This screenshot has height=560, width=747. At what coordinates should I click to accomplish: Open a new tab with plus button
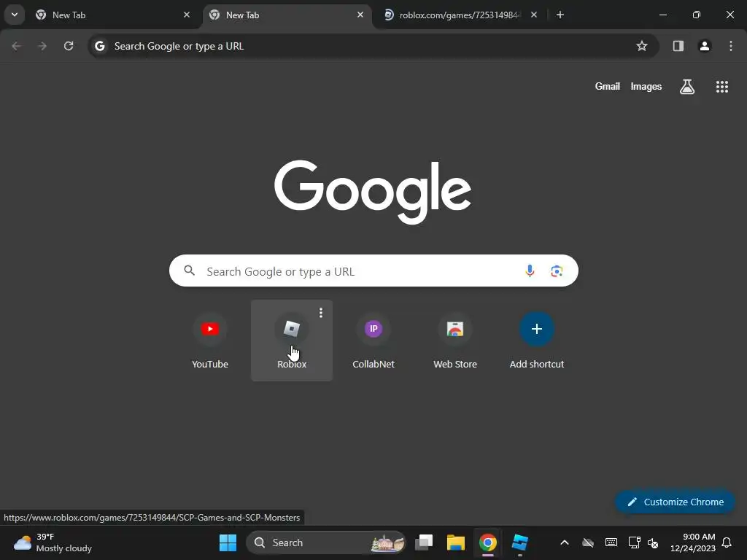click(x=560, y=15)
